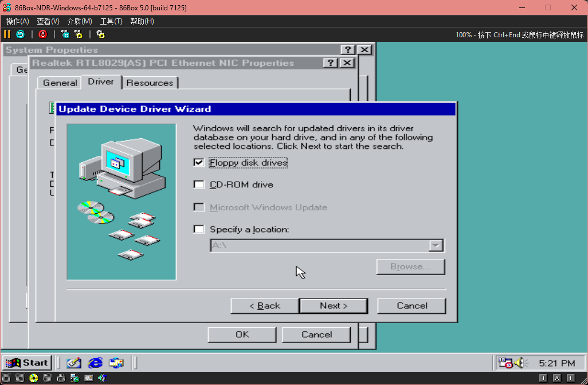Click Cancel in NIC Properties dialog
This screenshot has height=385, width=588.
click(x=316, y=335)
